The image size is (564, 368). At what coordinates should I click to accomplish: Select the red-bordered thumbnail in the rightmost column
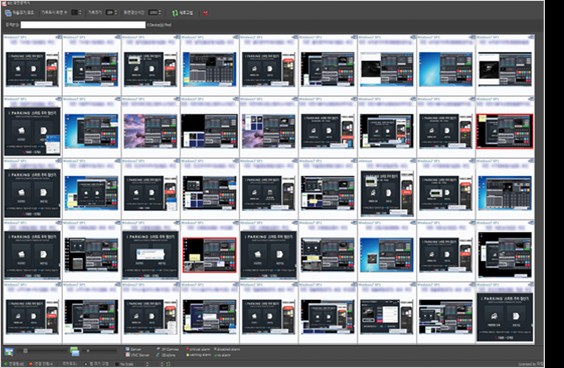click(504, 131)
